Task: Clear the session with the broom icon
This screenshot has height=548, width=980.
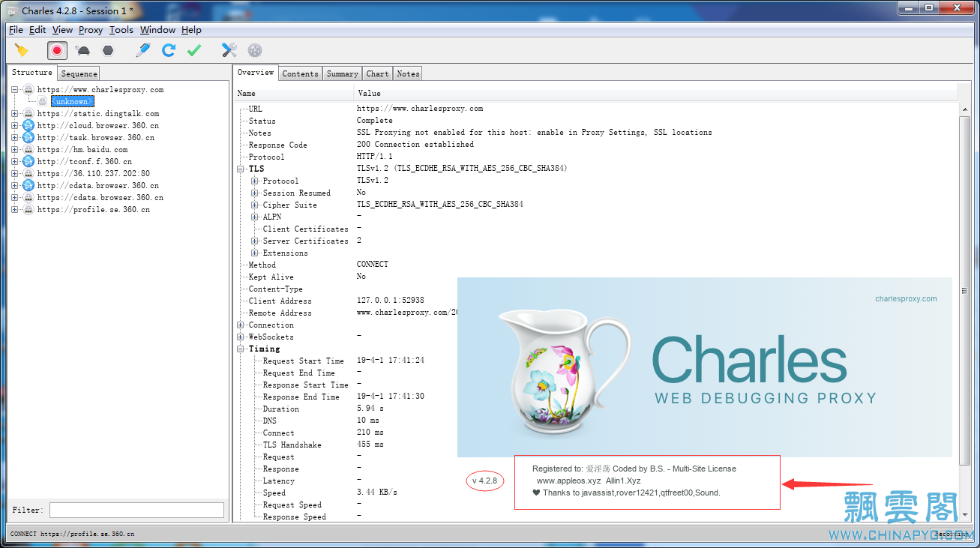Action: (22, 50)
